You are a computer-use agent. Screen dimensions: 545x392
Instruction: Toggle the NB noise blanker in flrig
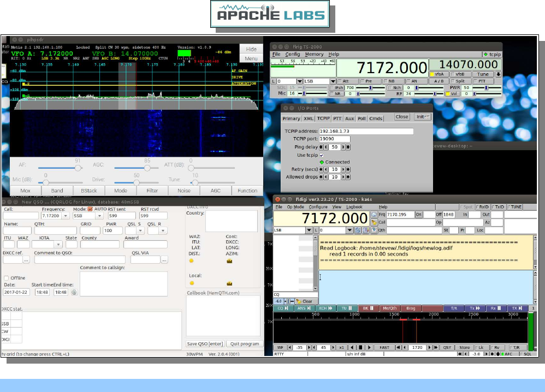pyautogui.click(x=393, y=81)
